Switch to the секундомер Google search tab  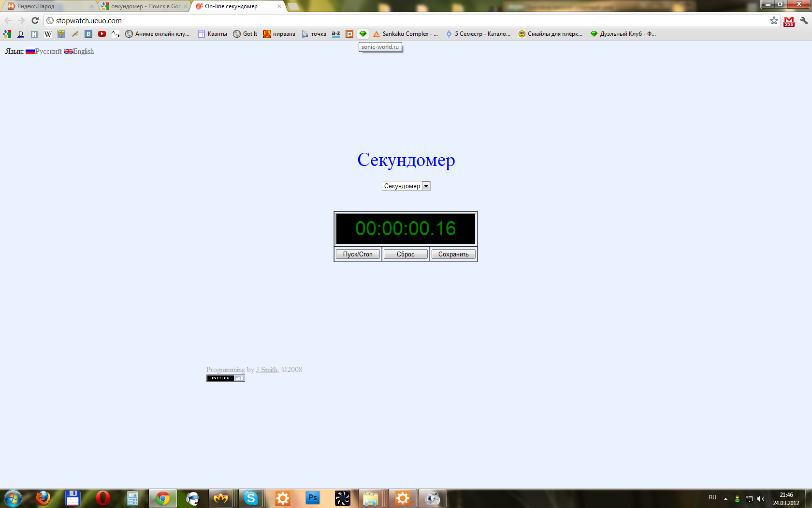pyautogui.click(x=145, y=6)
